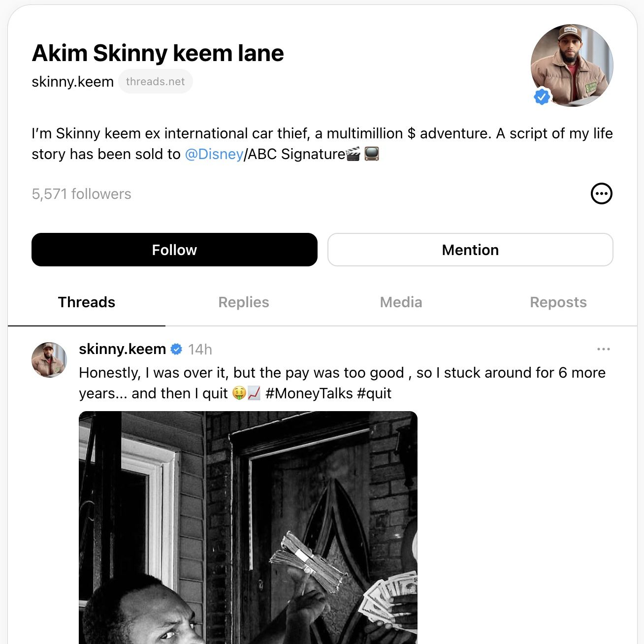This screenshot has height=644, width=644.
Task: Open the @Disney mention link in the bio
Action: click(x=214, y=154)
